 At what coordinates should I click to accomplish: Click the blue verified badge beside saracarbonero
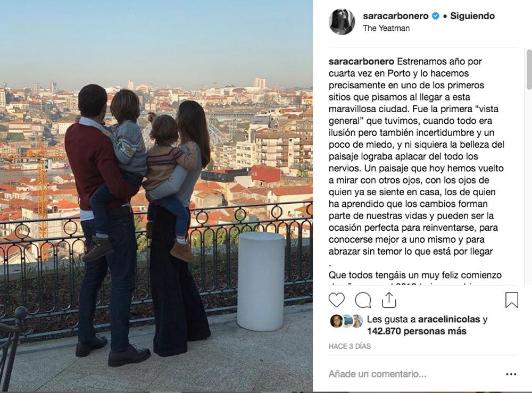pyautogui.click(x=435, y=15)
